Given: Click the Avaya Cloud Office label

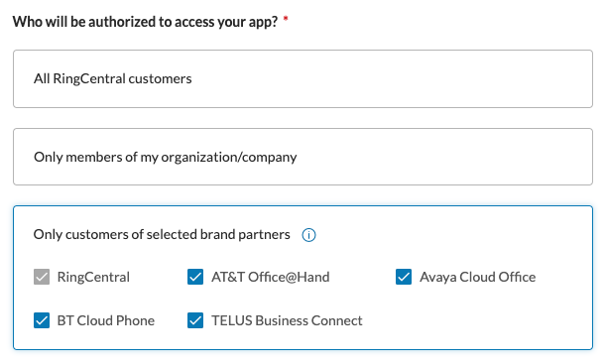Looking at the screenshot, I should click(x=478, y=277).
